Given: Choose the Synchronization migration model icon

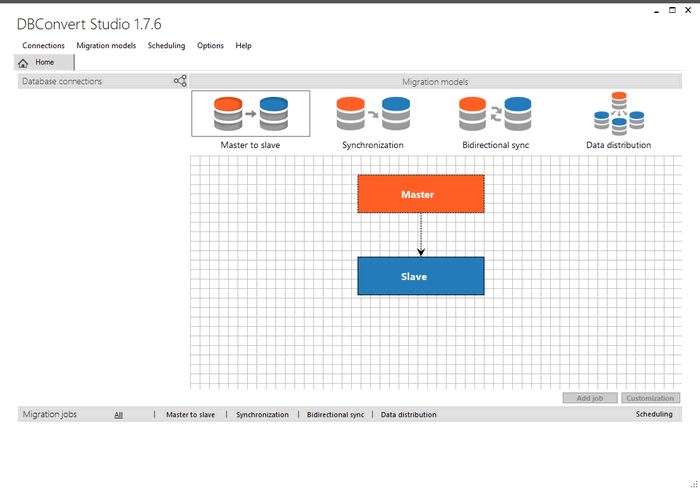Looking at the screenshot, I should pos(372,114).
